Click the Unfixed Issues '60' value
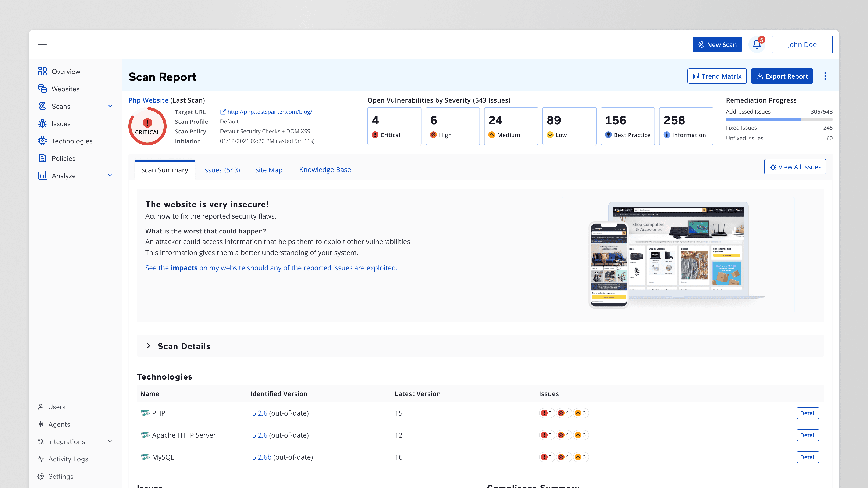The height and width of the screenshot is (488, 868). [829, 138]
